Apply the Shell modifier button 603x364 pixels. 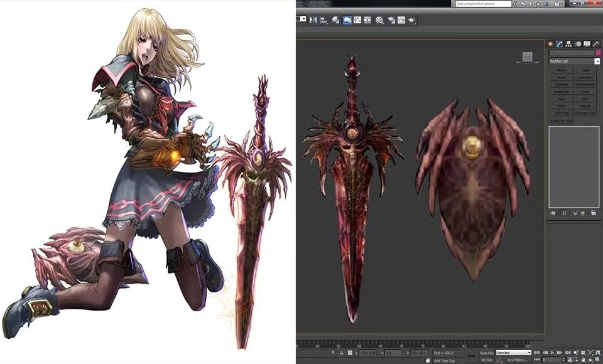pos(585,70)
